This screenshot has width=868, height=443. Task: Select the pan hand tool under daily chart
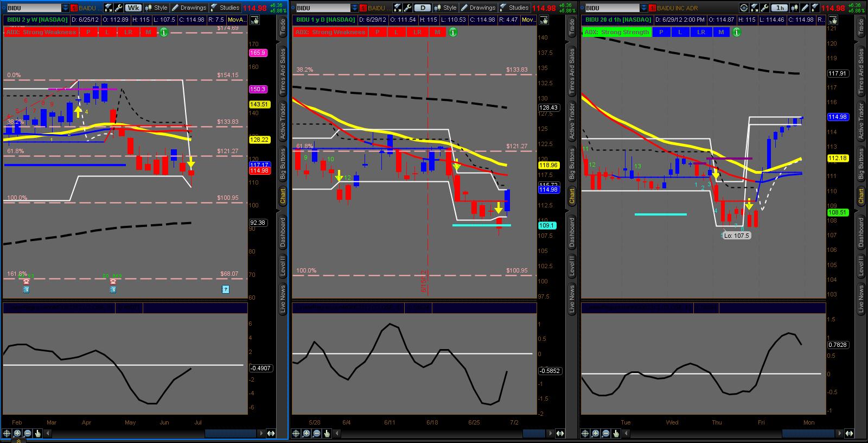coord(327,433)
